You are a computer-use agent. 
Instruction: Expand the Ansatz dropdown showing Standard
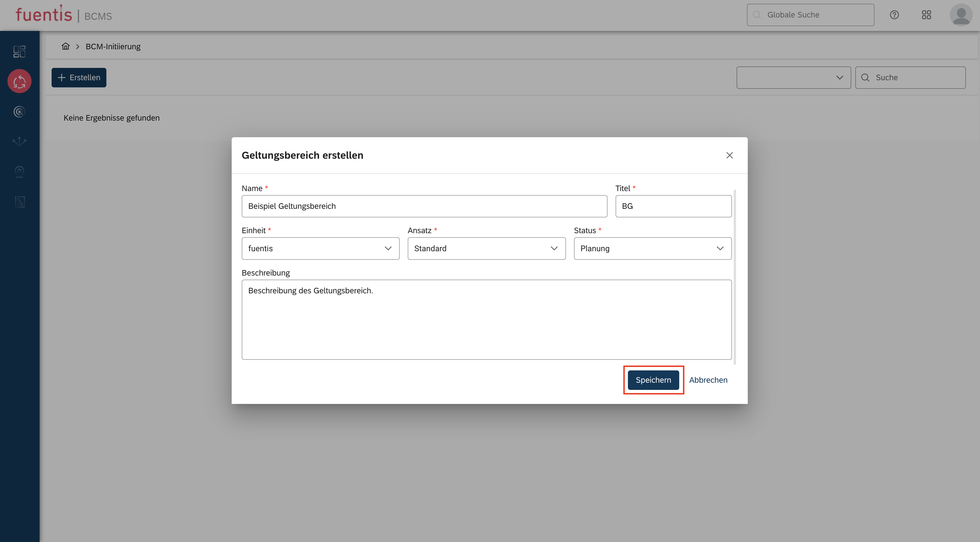(486, 249)
